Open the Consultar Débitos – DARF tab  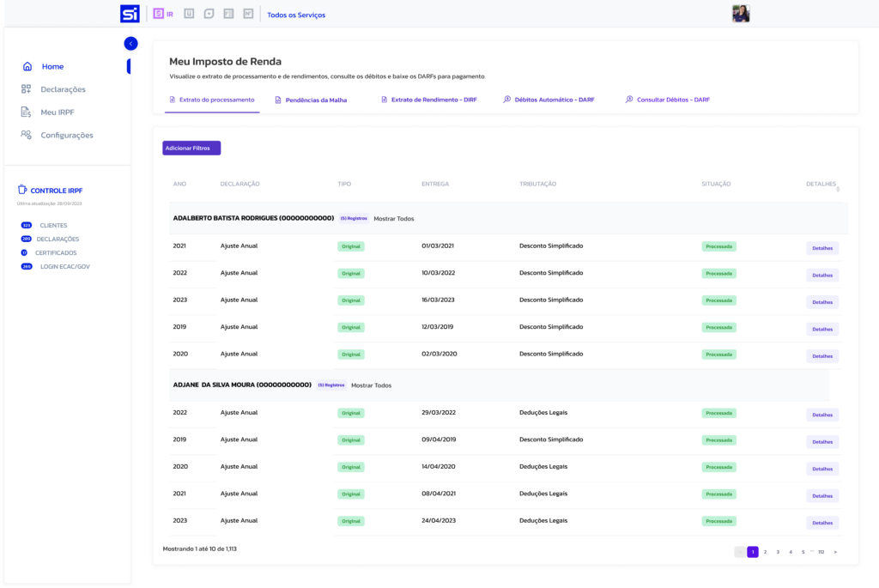[x=668, y=100]
